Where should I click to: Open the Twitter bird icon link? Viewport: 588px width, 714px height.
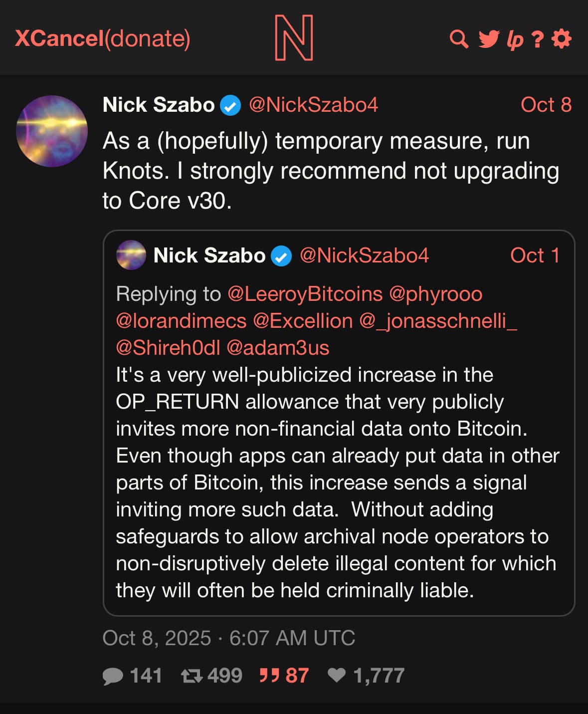tap(489, 39)
